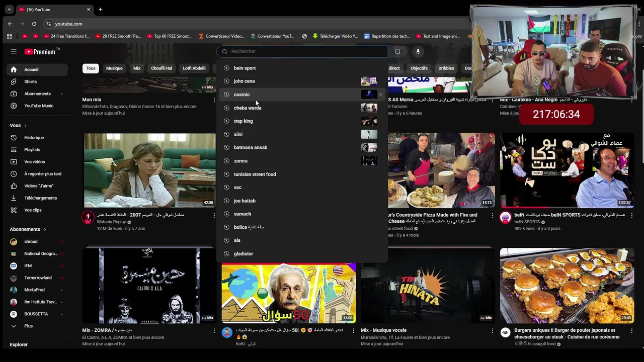The image size is (644, 362).
Task: Open Shorts in the sidebar
Action: pyautogui.click(x=38, y=81)
